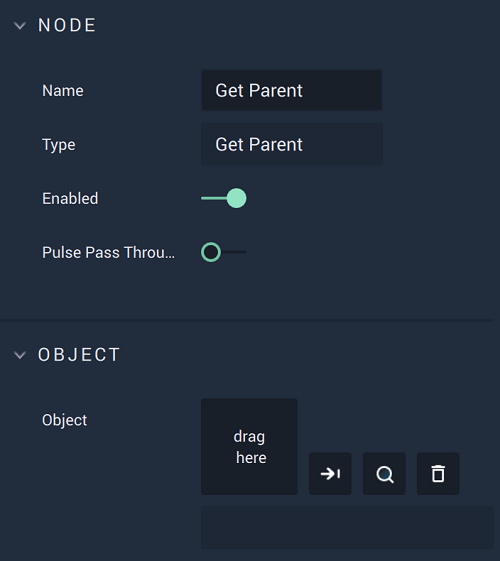
Task: Click the drag here object drop box
Action: (249, 447)
